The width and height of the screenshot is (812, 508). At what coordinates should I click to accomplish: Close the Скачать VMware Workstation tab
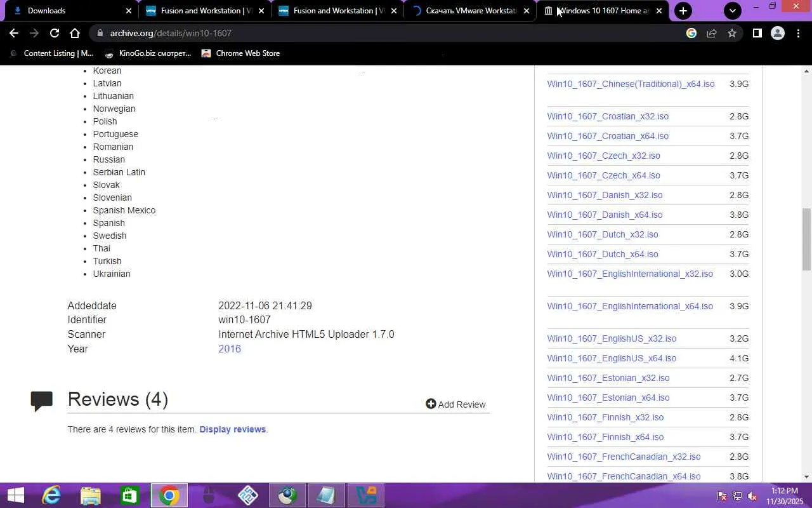point(527,11)
